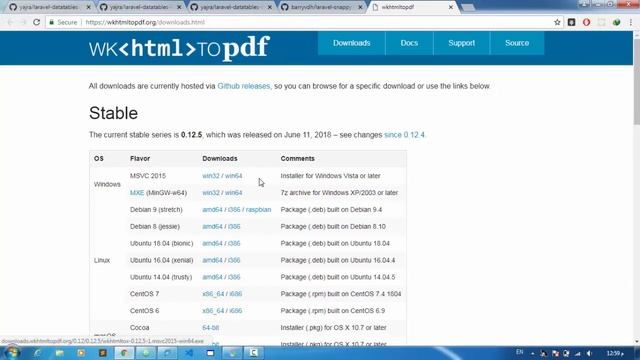Open the Support navigation item
The width and height of the screenshot is (640, 360).
tap(462, 43)
